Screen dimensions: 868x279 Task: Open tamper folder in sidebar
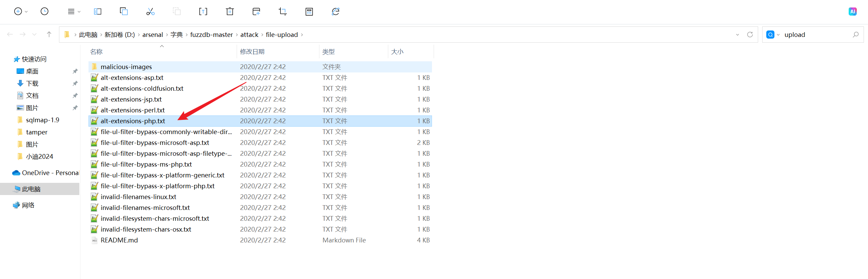37,132
